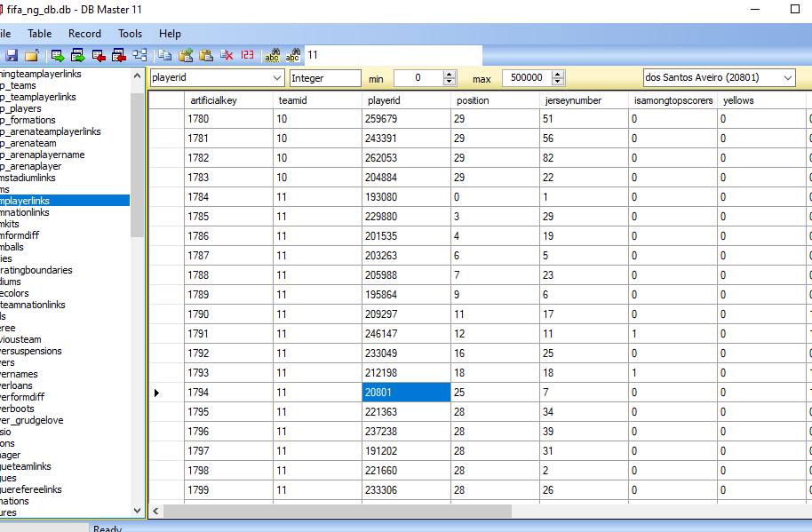This screenshot has width=812, height=532.
Task: Click the jerseynumber column header
Action: tap(584, 100)
